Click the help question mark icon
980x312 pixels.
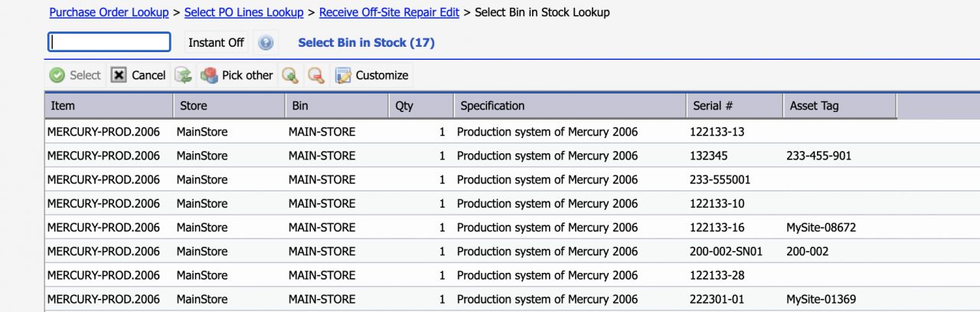(266, 43)
